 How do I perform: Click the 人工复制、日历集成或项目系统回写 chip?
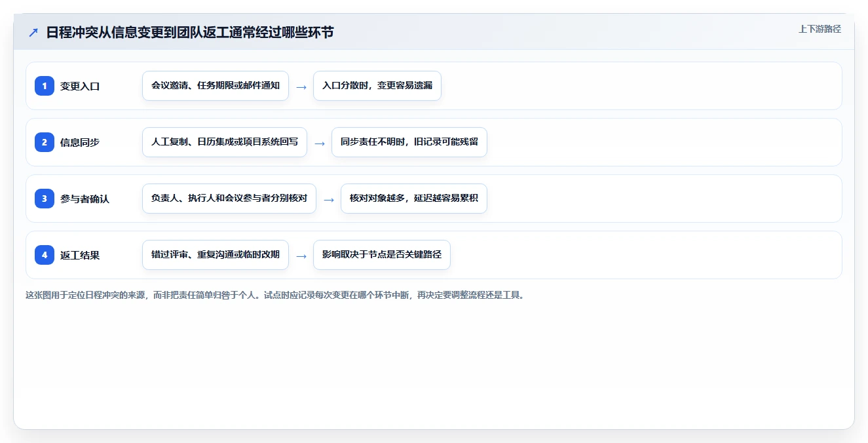click(x=225, y=142)
